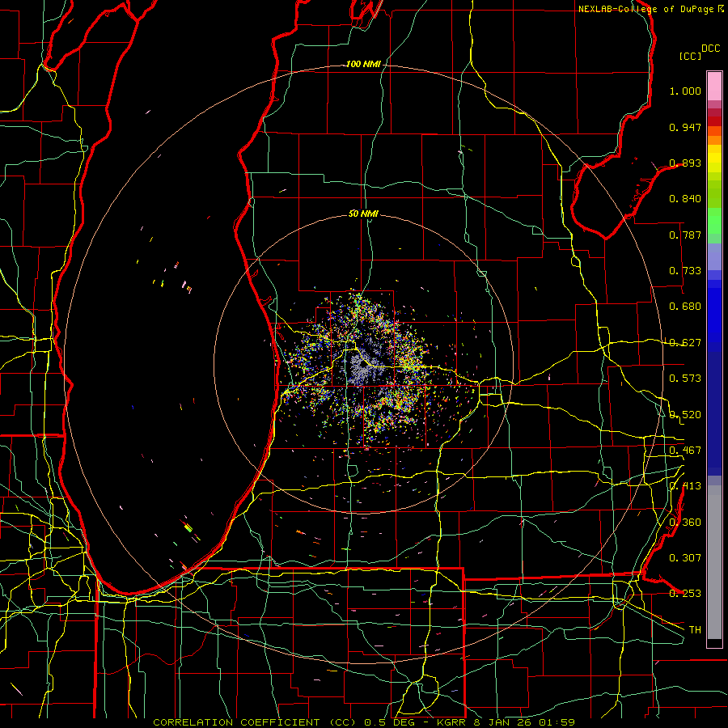This screenshot has width=728, height=728.
Task: Select the 0.627 legend value
Action: [685, 343]
